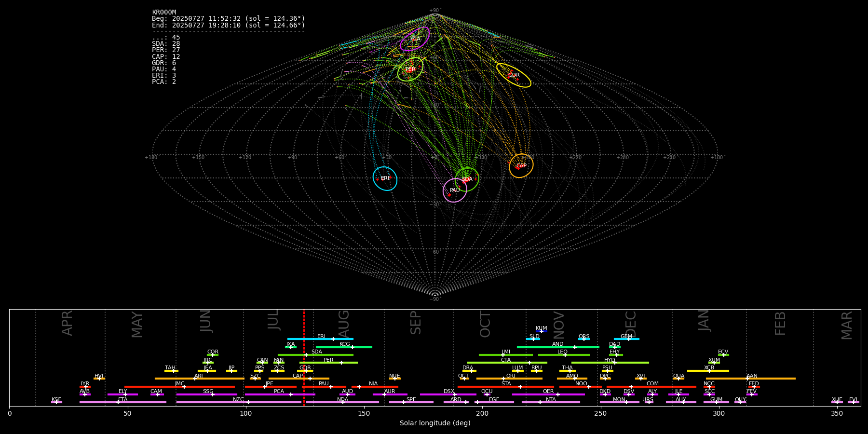Image resolution: width=868 pixels, height=434 pixels.
Task: Click the ARI shower label in timeline
Action: point(199,376)
